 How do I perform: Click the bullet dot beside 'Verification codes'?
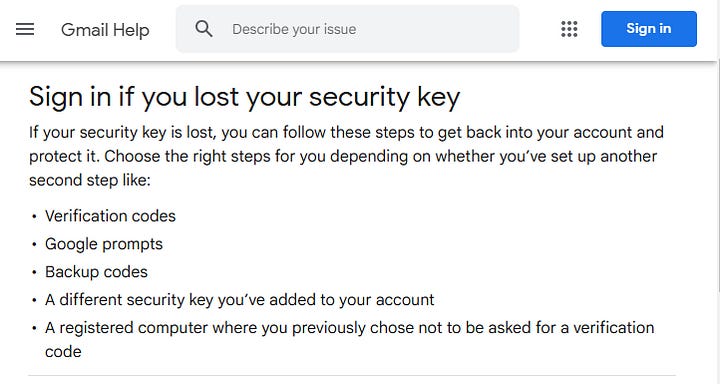click(x=34, y=216)
